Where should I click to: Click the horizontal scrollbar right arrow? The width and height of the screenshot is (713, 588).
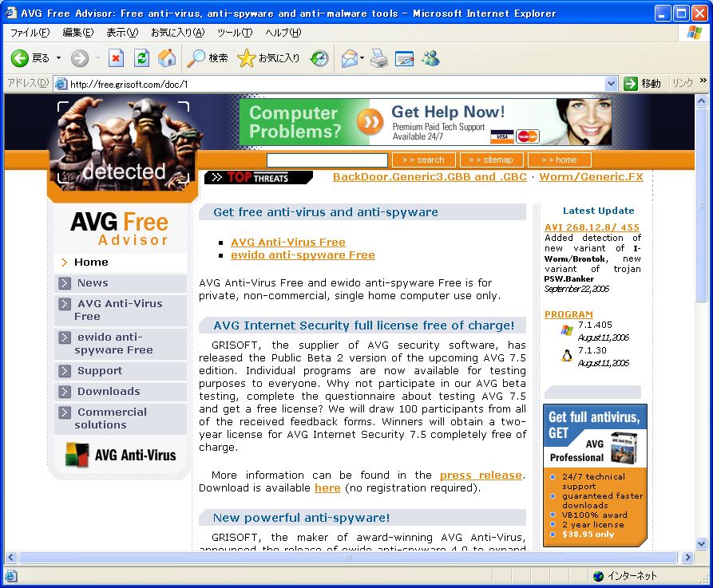[x=687, y=557]
